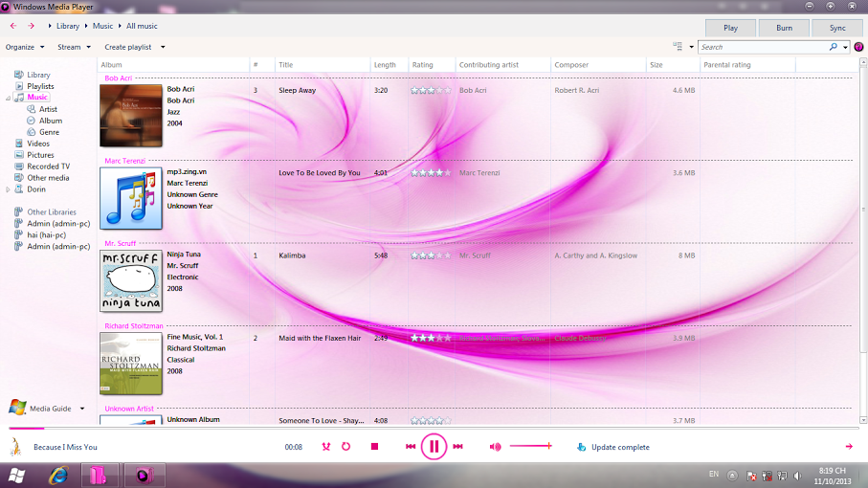The height and width of the screenshot is (488, 868).
Task: Click All music in the breadcrumb
Action: point(142,26)
